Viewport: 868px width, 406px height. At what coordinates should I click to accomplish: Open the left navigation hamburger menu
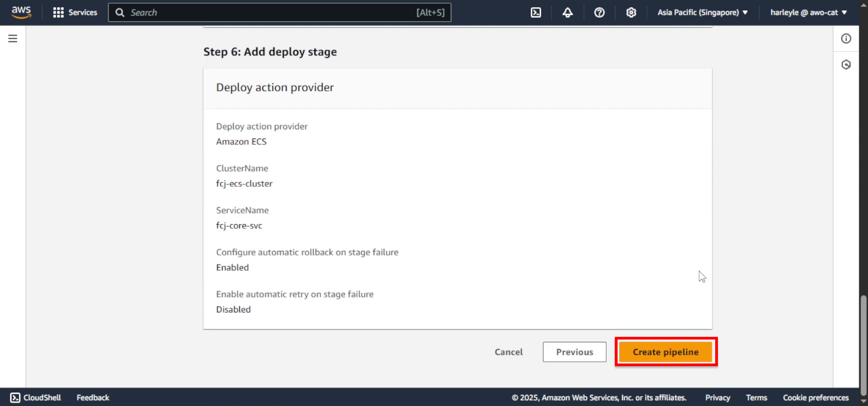pyautogui.click(x=13, y=38)
